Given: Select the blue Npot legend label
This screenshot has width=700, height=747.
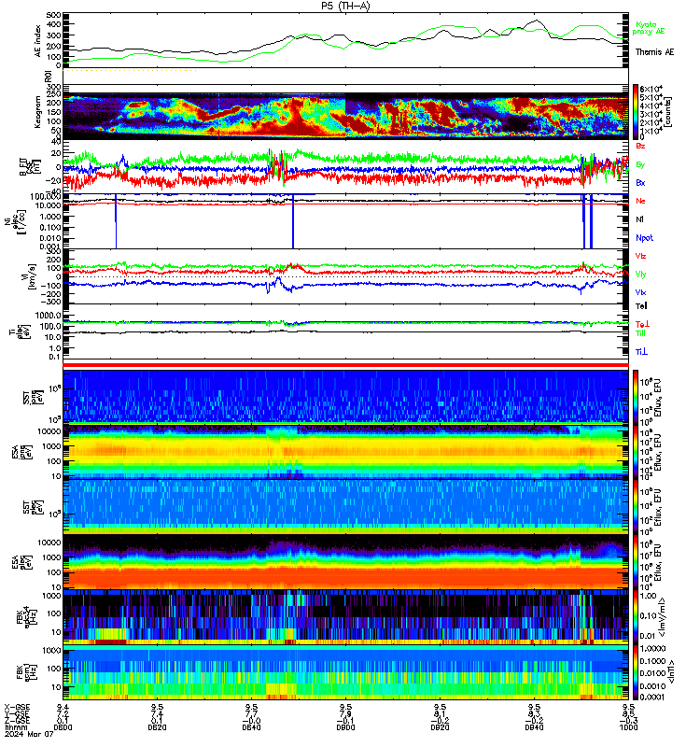Looking at the screenshot, I should coord(644,238).
